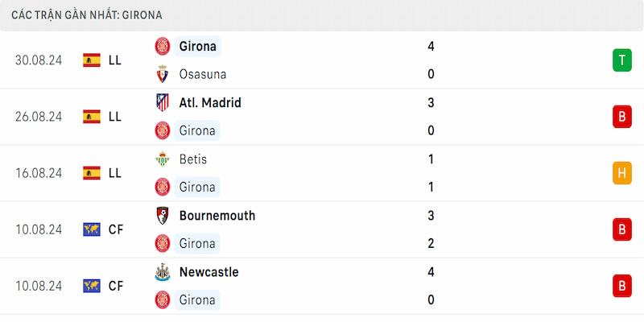This screenshot has height=322, width=644.
Task: Click the Atl. Madrid club crest
Action: coord(163,102)
